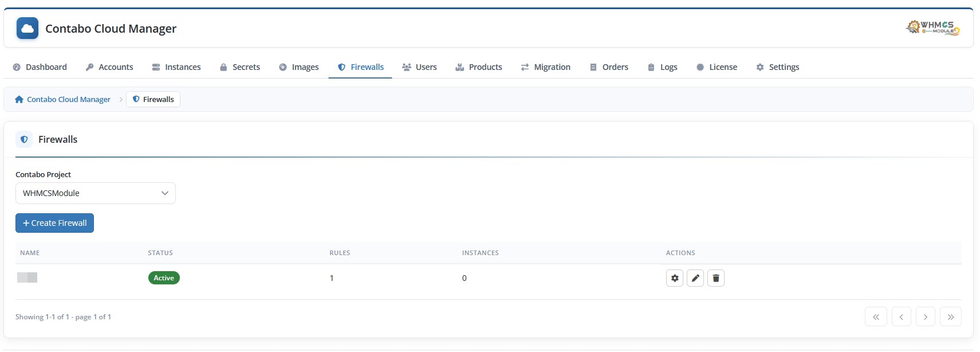Viewport: 980px width, 352px height.
Task: Open the Contabo Project dropdown
Action: (x=96, y=193)
